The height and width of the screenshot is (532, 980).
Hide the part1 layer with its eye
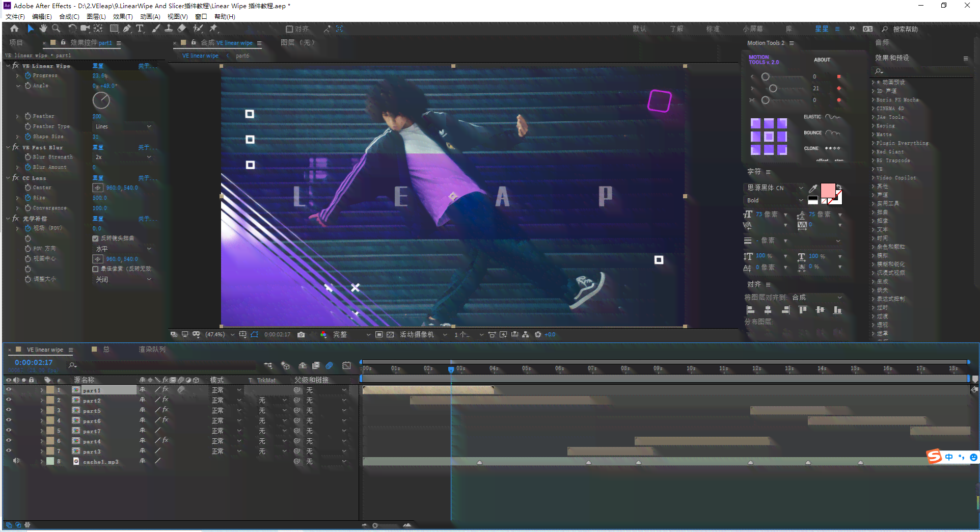coord(9,390)
